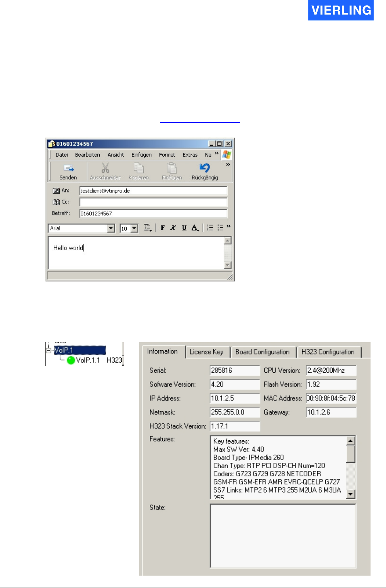Expand main toolbar overflow chevron
386x588 pixels.
coord(228,165)
